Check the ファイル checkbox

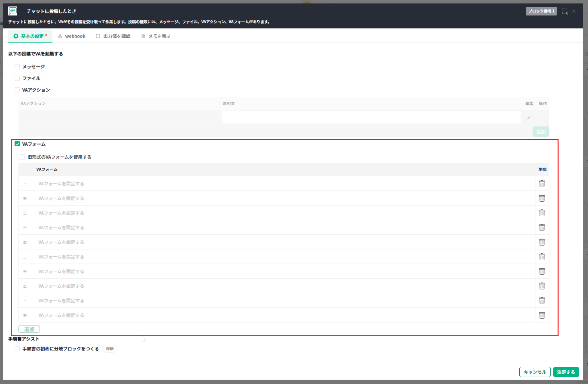(17, 78)
